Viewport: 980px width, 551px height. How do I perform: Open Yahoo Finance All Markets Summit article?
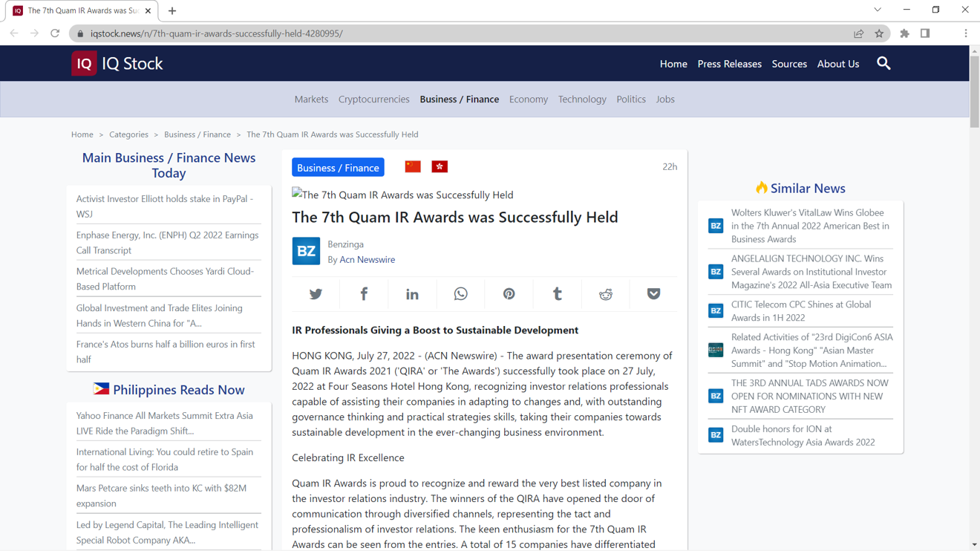[x=169, y=423]
